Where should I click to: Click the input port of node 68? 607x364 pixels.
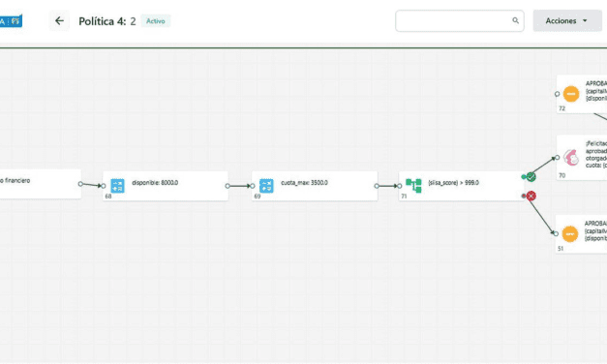[104, 186]
